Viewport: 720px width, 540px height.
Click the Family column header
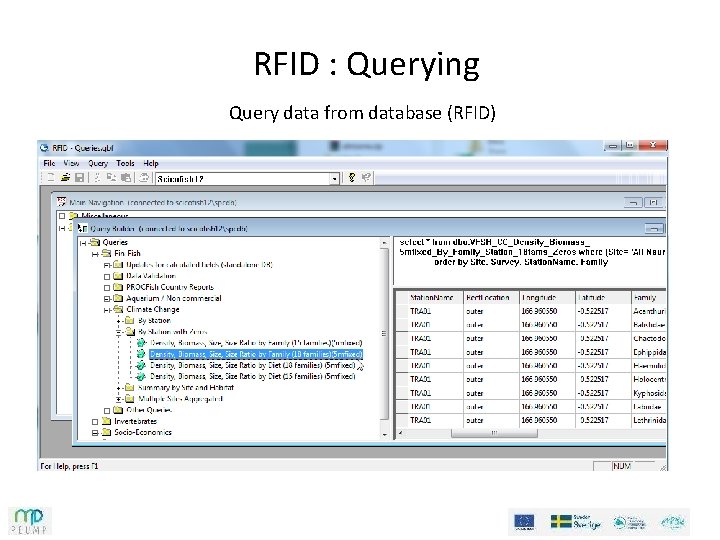coord(648,298)
